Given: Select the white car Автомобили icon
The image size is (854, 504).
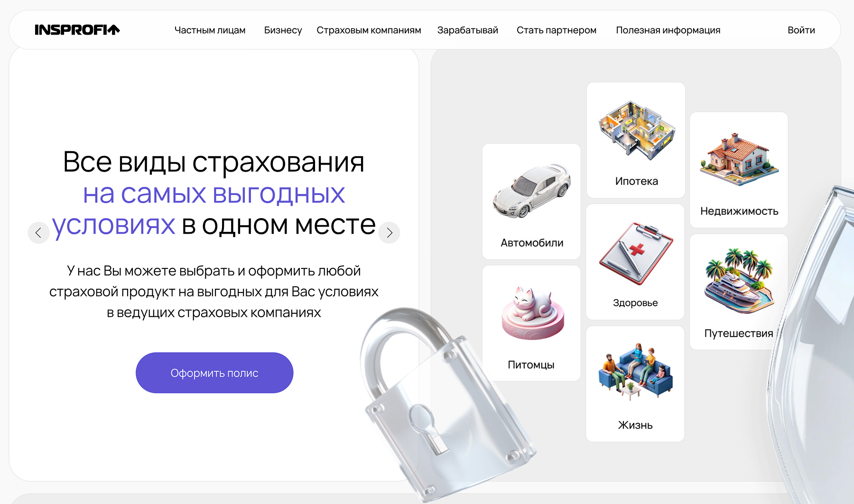Looking at the screenshot, I should [532, 191].
